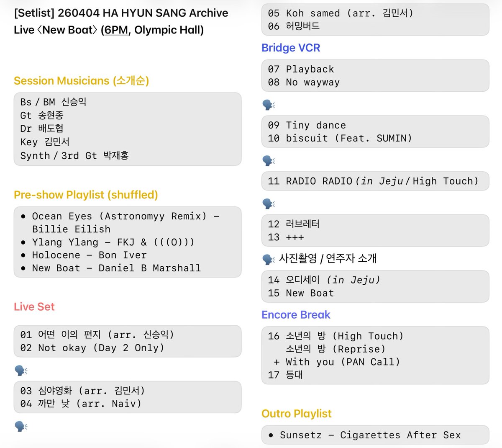The image size is (502, 448).
Task: Click the underlined 6PM in the title
Action: (116, 30)
